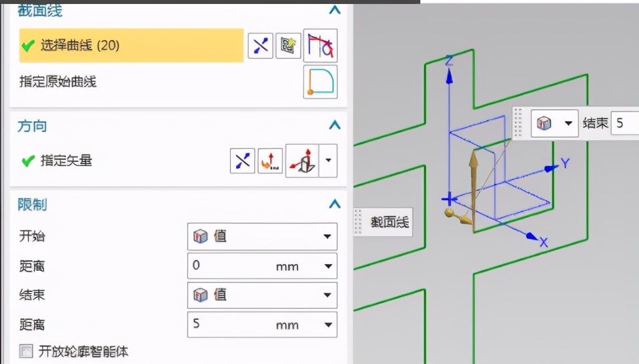The width and height of the screenshot is (639, 364).
Task: Enable the 开放轮廓智能体 checkbox
Action: (x=26, y=351)
